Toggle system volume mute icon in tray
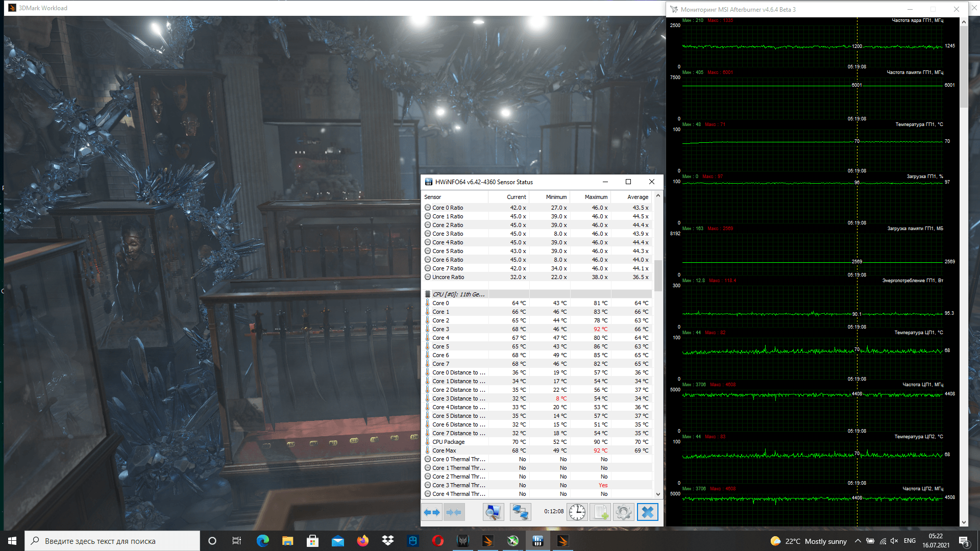This screenshot has width=980, height=551. (894, 541)
